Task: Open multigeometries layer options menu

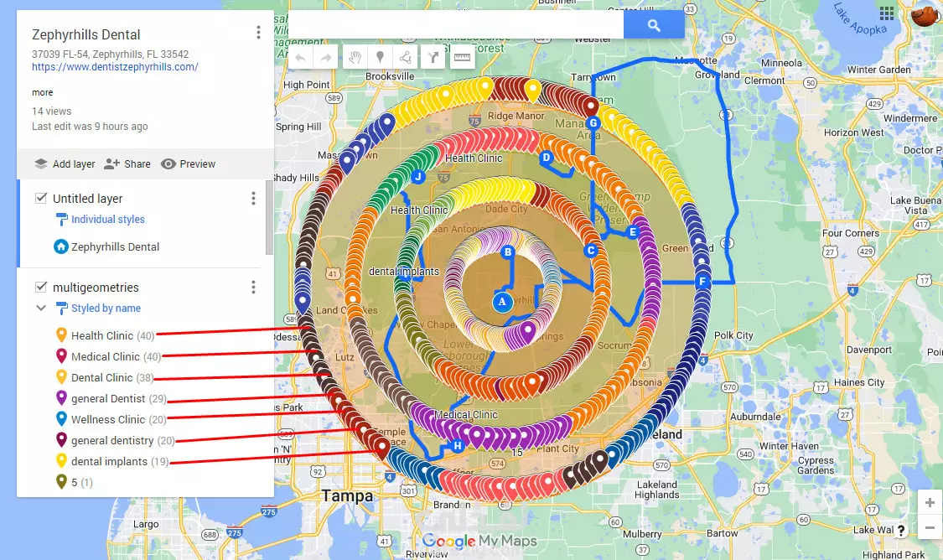Action: (x=253, y=288)
